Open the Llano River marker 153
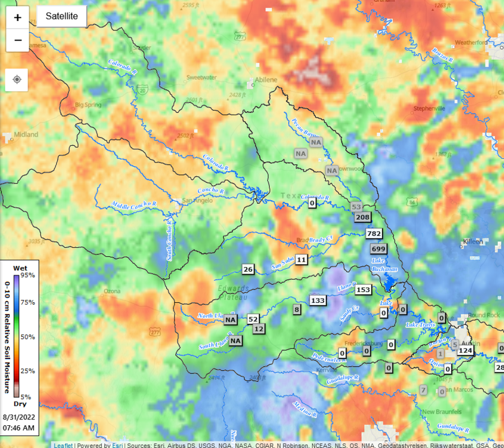This screenshot has width=504, height=448. point(363,290)
